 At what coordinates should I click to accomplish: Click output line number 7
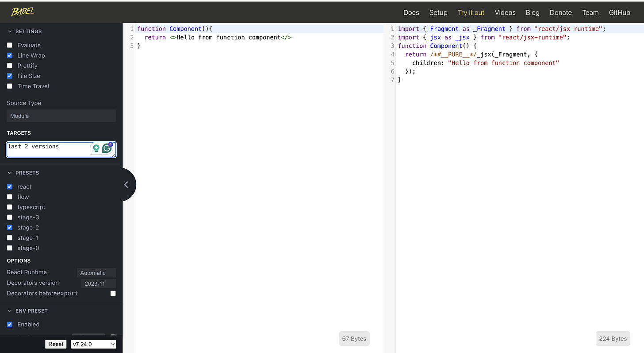pyautogui.click(x=392, y=80)
